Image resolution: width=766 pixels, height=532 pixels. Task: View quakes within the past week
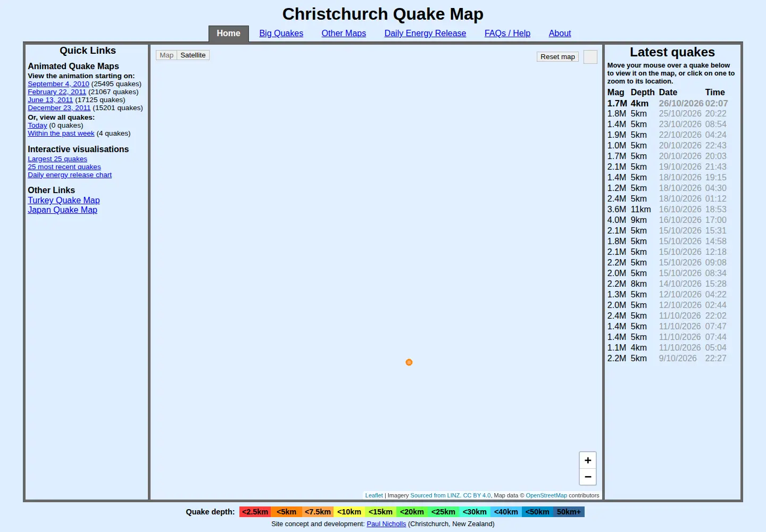[61, 134]
